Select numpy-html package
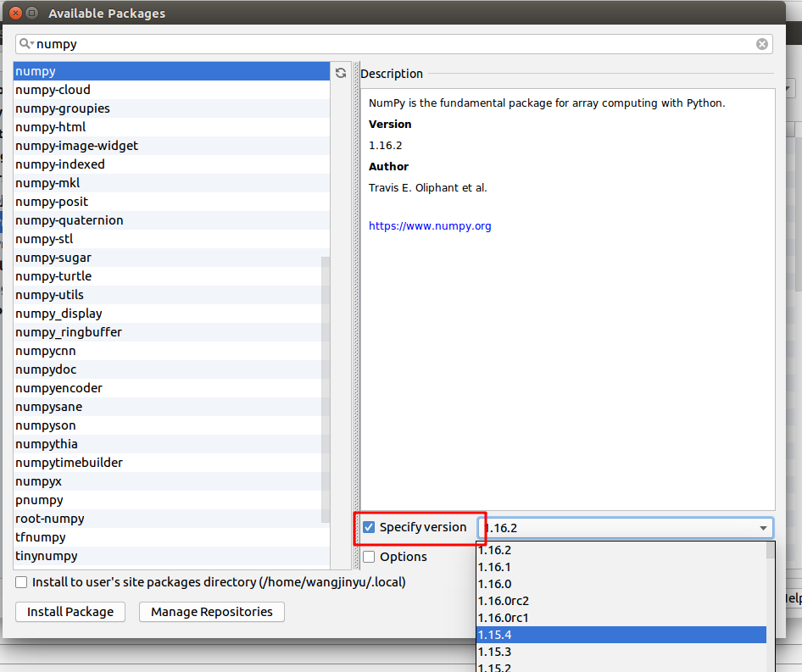802x672 pixels. (x=172, y=127)
